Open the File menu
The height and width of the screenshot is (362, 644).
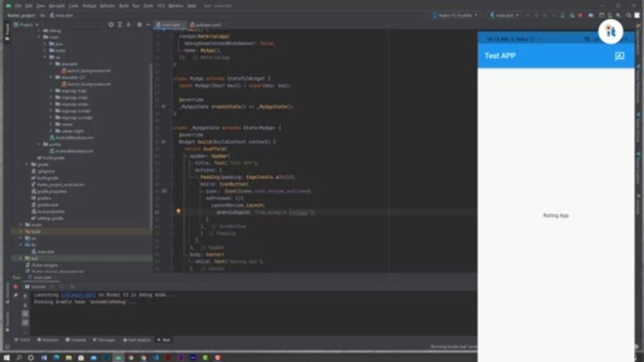[18, 6]
